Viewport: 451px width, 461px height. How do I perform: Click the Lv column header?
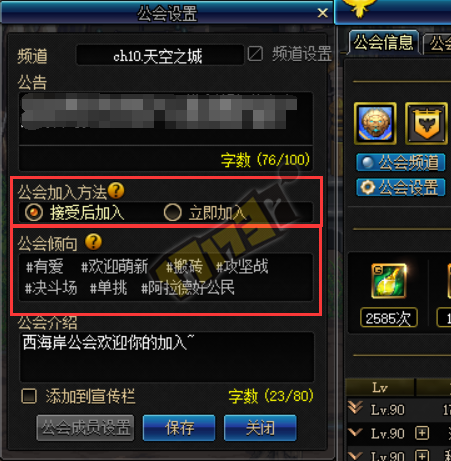click(x=380, y=387)
